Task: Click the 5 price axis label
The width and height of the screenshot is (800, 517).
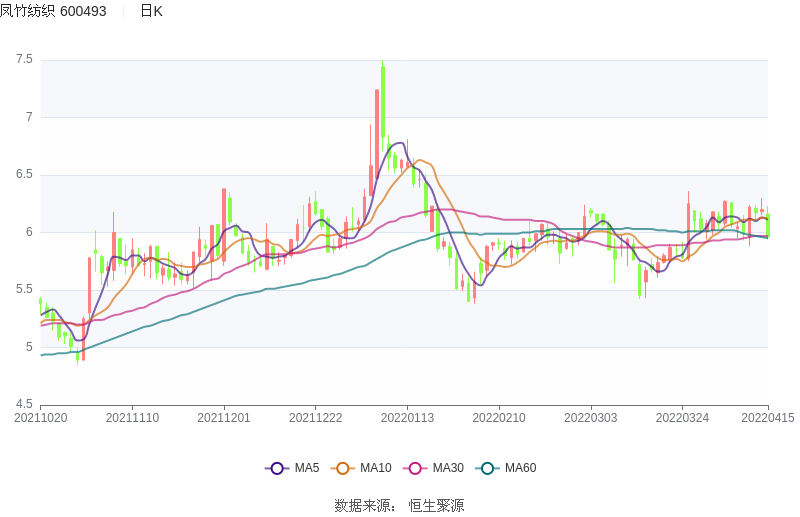Action: [x=29, y=348]
